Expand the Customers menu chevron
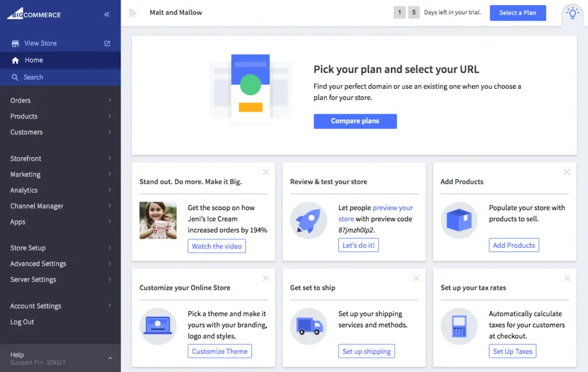 [x=110, y=132]
